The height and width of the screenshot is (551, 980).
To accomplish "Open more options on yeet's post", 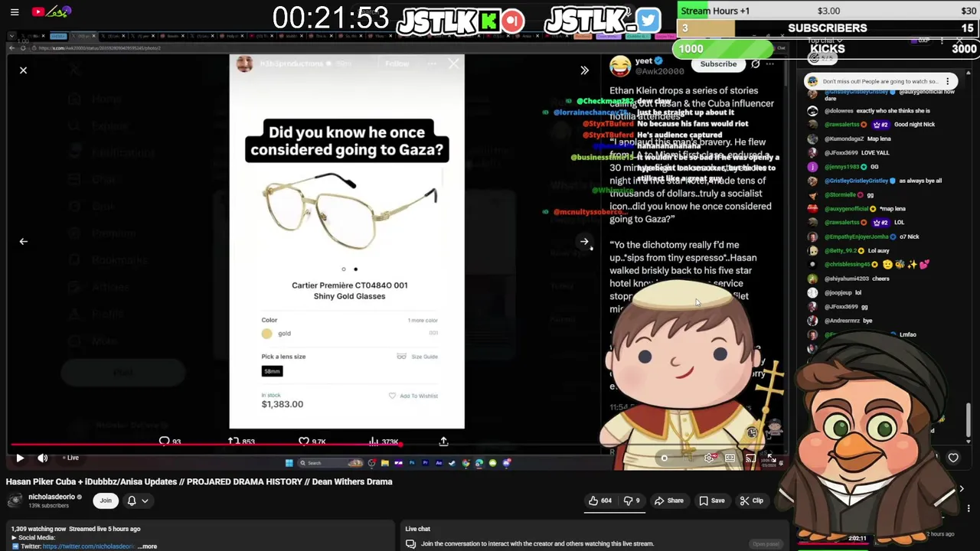I will pyautogui.click(x=769, y=64).
